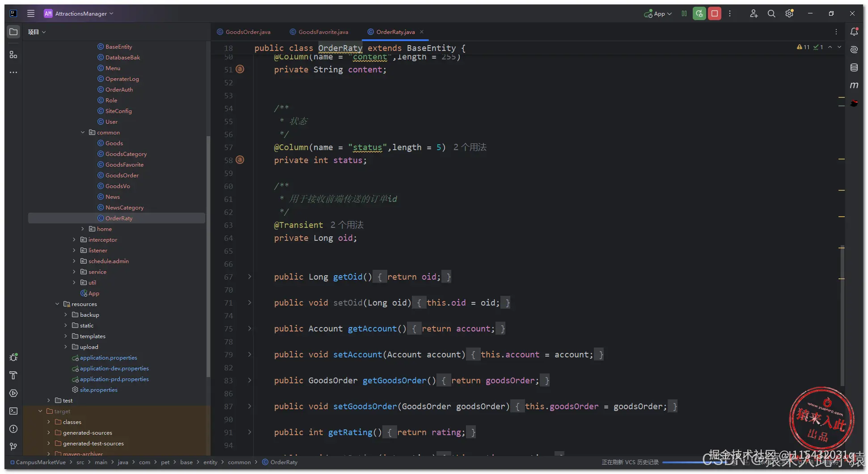The width and height of the screenshot is (868, 474).
Task: Open the App run configuration dropdown
Action: click(x=658, y=14)
